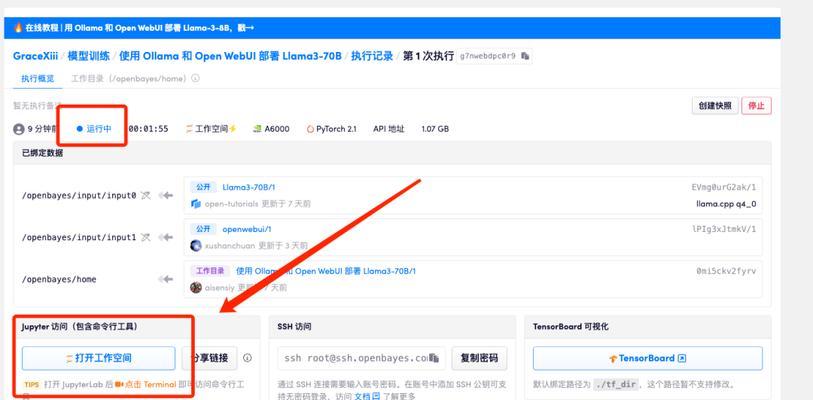Click the lightning icon after 工作空间
This screenshot has height=400, width=813.
pos(232,129)
